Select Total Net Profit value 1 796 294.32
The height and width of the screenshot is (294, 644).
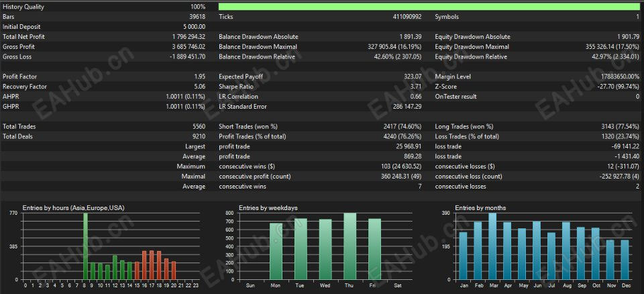189,37
